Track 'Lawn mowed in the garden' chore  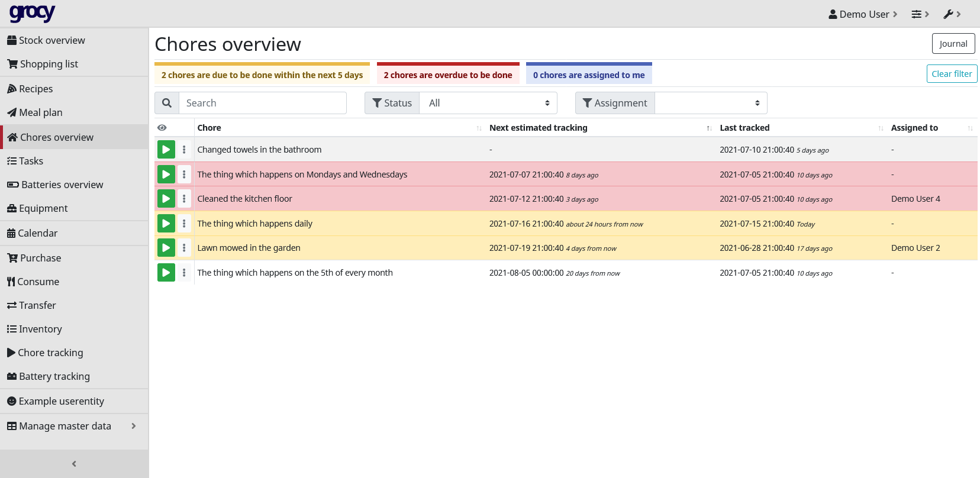(166, 248)
